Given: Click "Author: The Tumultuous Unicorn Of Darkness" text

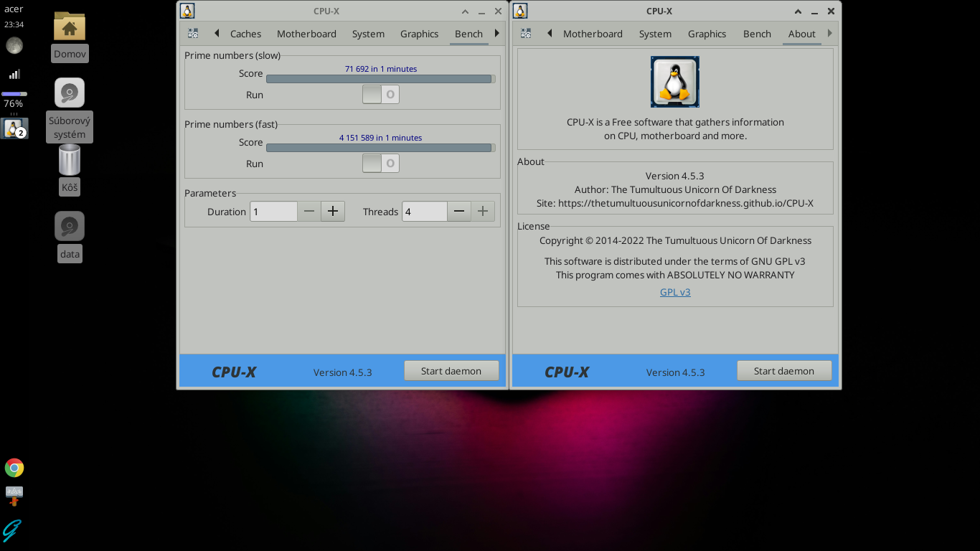Looking at the screenshot, I should coord(675,189).
